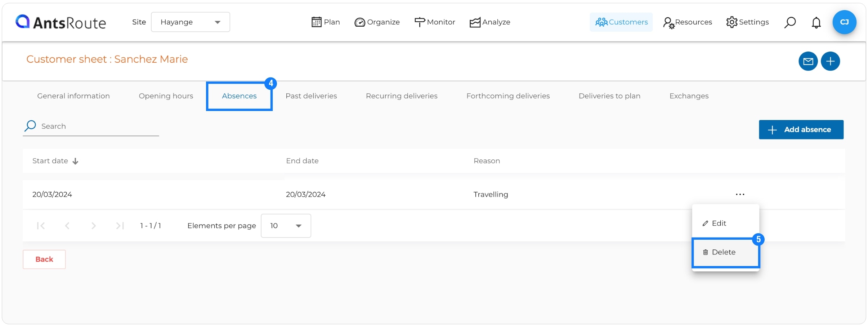This screenshot has width=868, height=328.
Task: Click the envelope message button
Action: 808,61
